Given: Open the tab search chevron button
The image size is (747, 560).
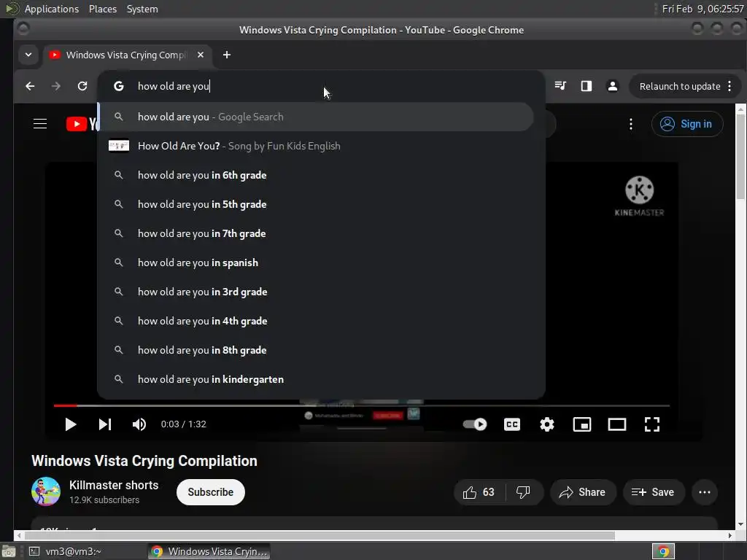Looking at the screenshot, I should click(28, 55).
